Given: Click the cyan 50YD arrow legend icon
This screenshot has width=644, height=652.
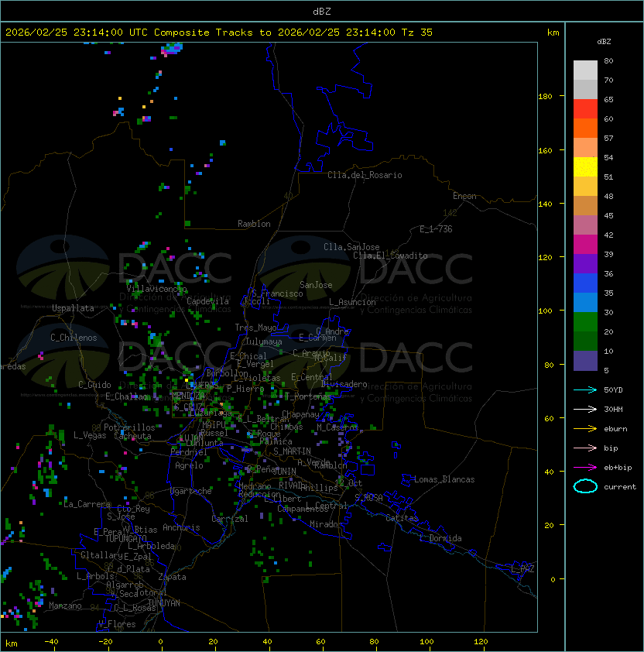Looking at the screenshot, I should [x=585, y=389].
